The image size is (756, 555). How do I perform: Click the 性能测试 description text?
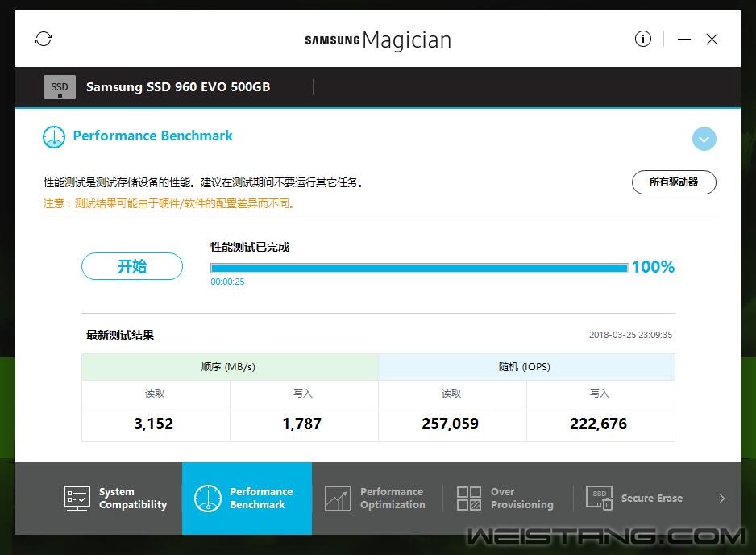(203, 182)
